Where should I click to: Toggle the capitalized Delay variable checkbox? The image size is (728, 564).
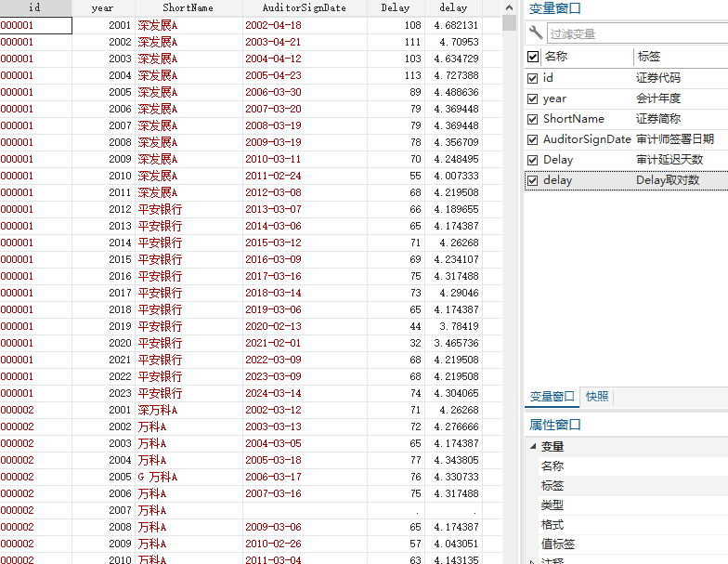533,160
